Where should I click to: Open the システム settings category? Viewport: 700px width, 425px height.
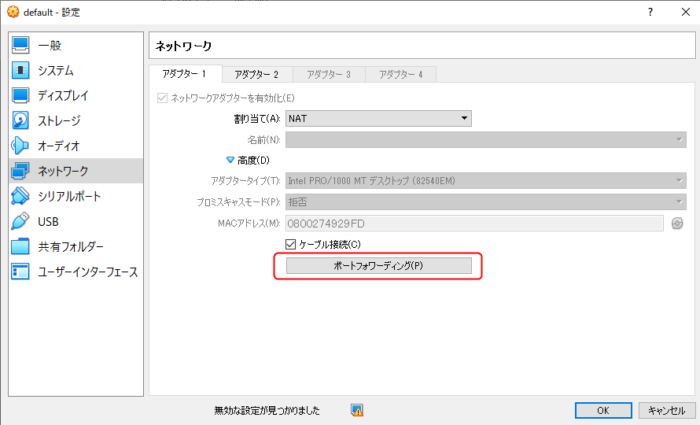tap(76, 70)
